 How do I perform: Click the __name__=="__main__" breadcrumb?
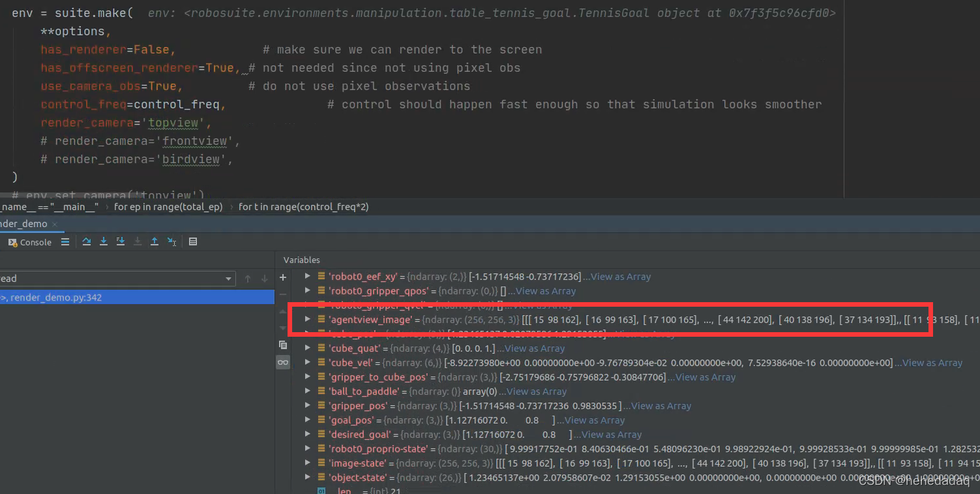point(50,207)
